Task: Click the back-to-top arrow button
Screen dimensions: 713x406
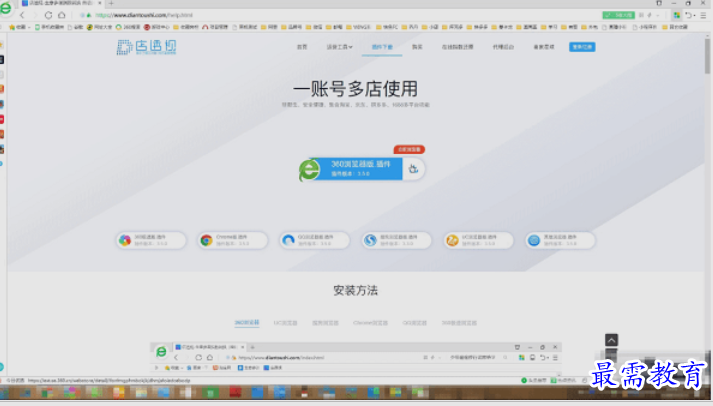Action: (611, 340)
